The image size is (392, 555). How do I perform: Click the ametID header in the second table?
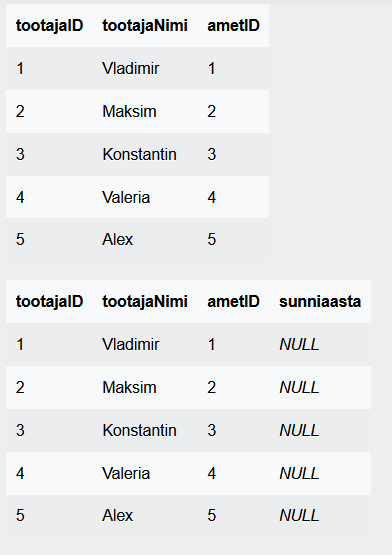click(x=233, y=302)
